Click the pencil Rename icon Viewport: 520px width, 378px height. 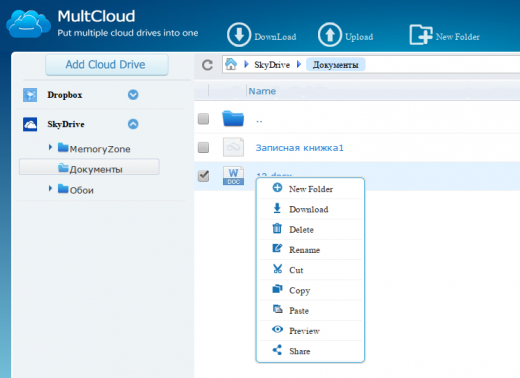click(277, 248)
